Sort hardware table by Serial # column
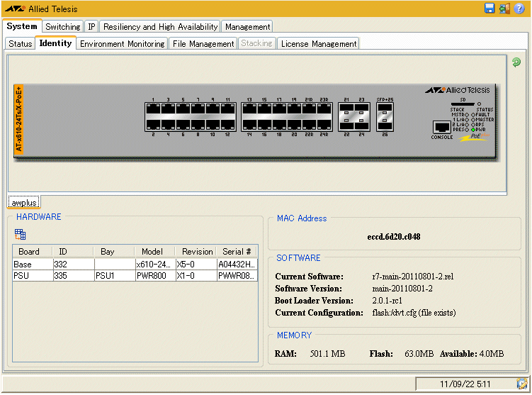This screenshot has height=395, width=532. (237, 251)
